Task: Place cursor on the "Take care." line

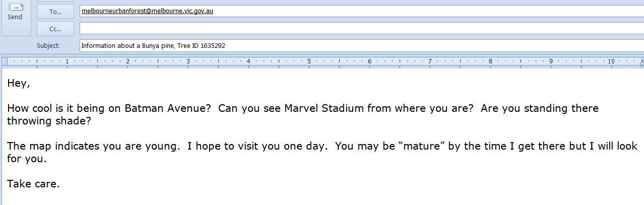Action: pos(33,184)
